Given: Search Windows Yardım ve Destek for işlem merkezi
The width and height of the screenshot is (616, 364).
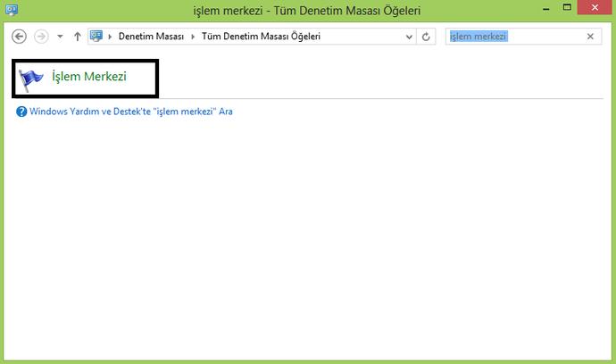Looking at the screenshot, I should [x=131, y=112].
